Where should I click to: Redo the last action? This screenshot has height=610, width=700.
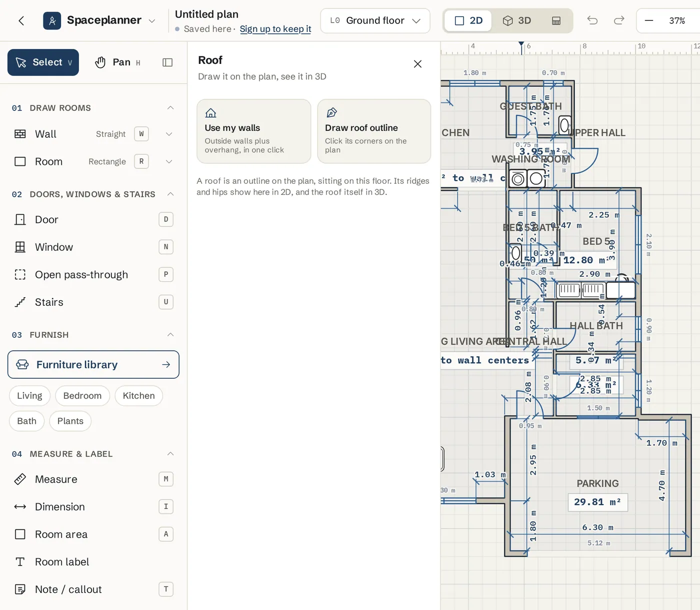click(x=619, y=20)
